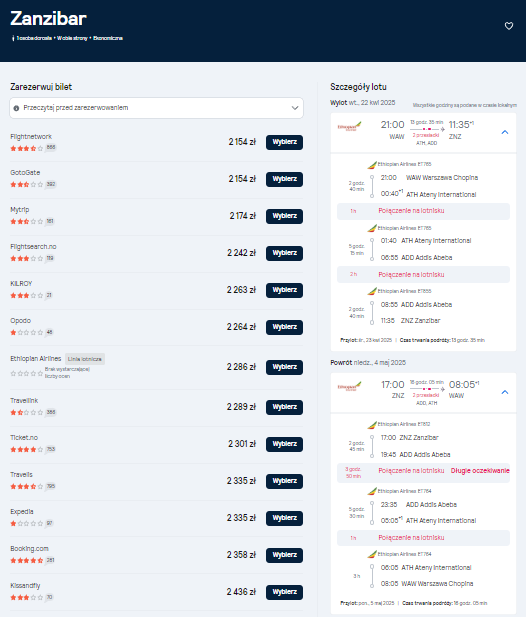This screenshot has width=526, height=617.
Task: Click Zarezerwuj bilet heading
Action: pos(41,87)
